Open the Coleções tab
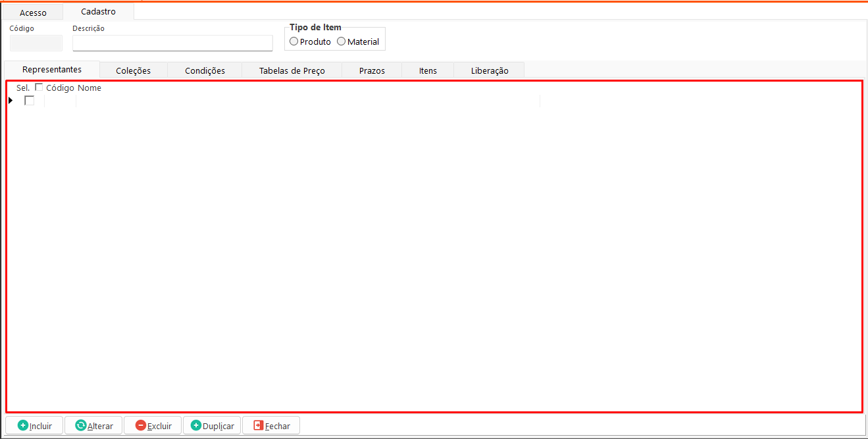This screenshot has width=868, height=439. (x=133, y=70)
